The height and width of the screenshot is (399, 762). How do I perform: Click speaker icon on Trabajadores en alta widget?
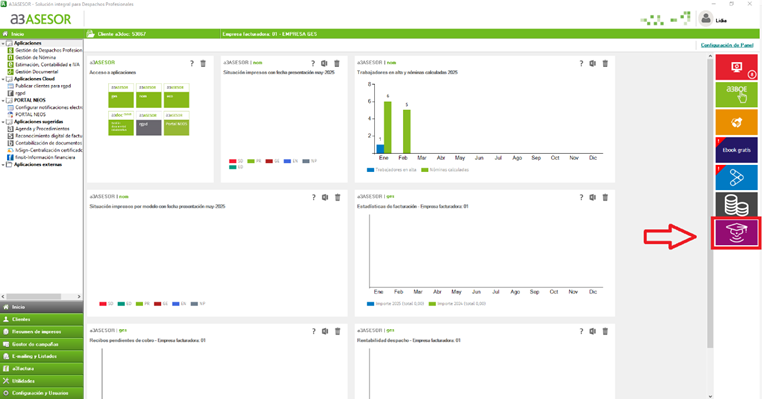point(592,63)
